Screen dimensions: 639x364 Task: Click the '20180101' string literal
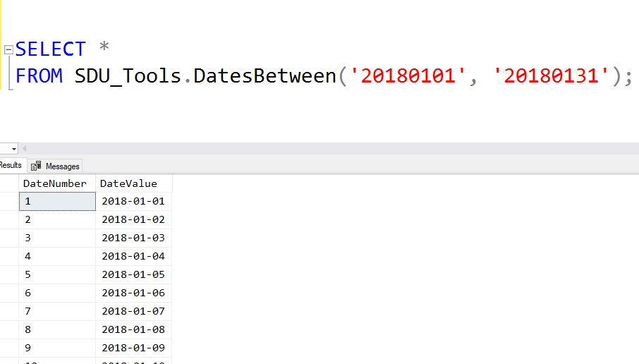coord(408,75)
